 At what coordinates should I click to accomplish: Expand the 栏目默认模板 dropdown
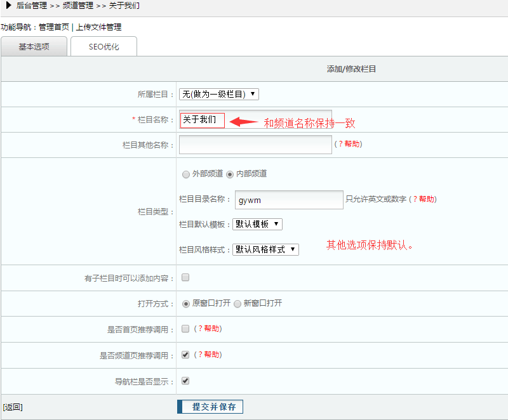point(257,224)
